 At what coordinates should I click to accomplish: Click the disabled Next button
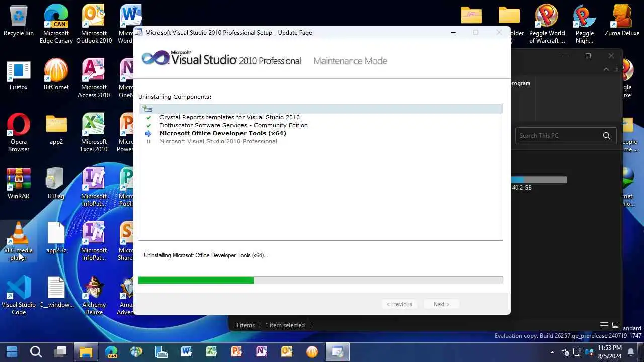coord(441,304)
